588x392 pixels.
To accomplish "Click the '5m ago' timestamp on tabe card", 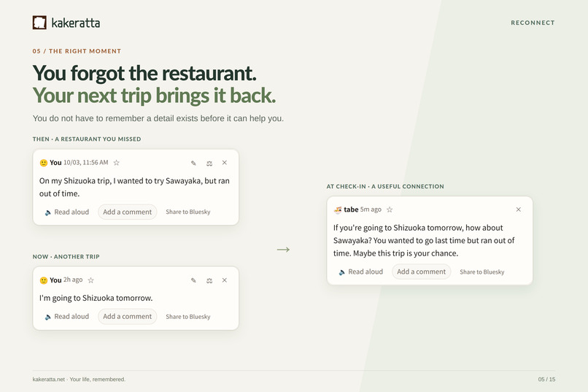I will (x=371, y=210).
